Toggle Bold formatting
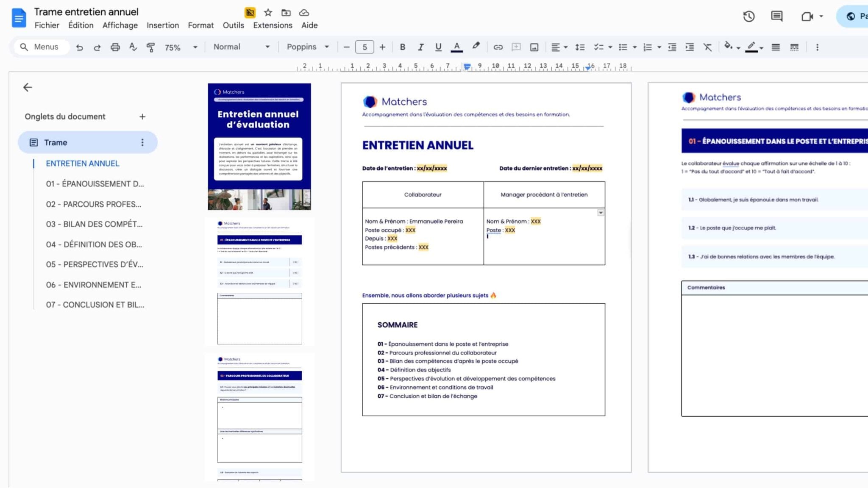Viewport: 868px width, 488px height. point(402,47)
